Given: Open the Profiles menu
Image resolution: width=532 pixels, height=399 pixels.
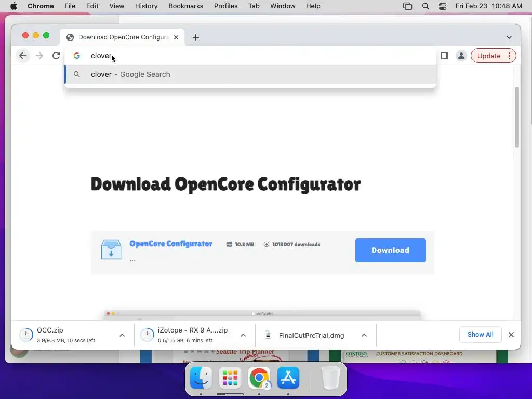Looking at the screenshot, I should click(x=225, y=6).
